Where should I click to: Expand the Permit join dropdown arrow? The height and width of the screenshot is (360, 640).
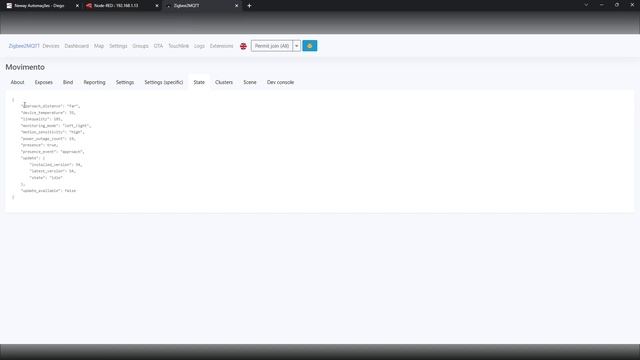pyautogui.click(x=297, y=46)
